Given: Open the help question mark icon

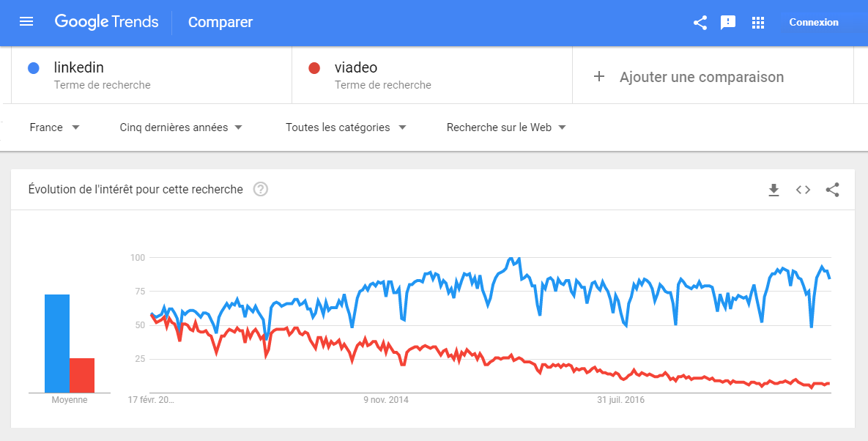Looking at the screenshot, I should click(x=261, y=189).
